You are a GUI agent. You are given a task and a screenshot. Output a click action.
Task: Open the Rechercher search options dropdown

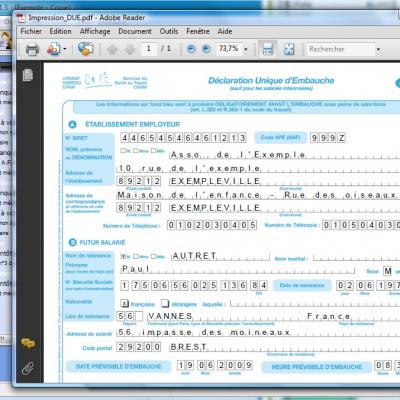click(x=378, y=49)
